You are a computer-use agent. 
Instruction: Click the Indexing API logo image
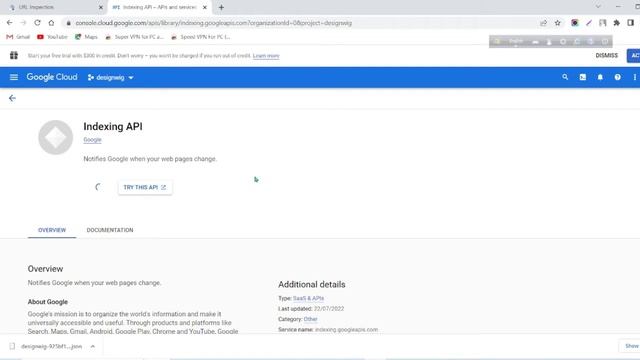click(x=56, y=137)
